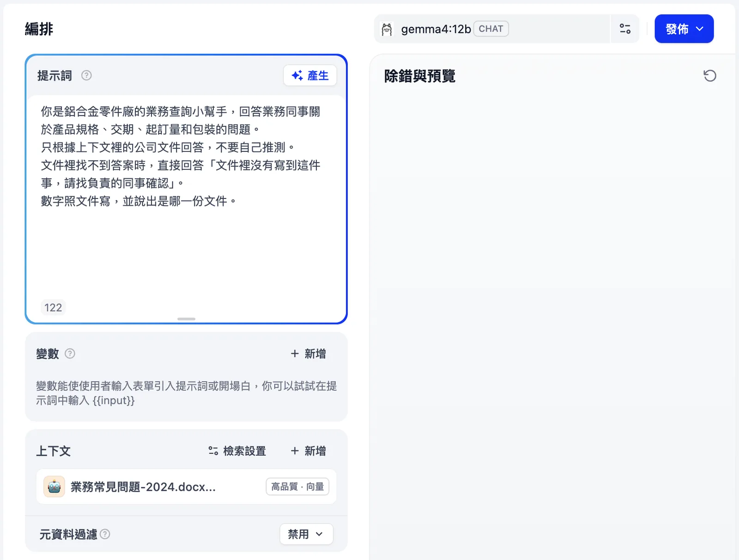
Task: Click the 編排 page heading
Action: click(39, 29)
